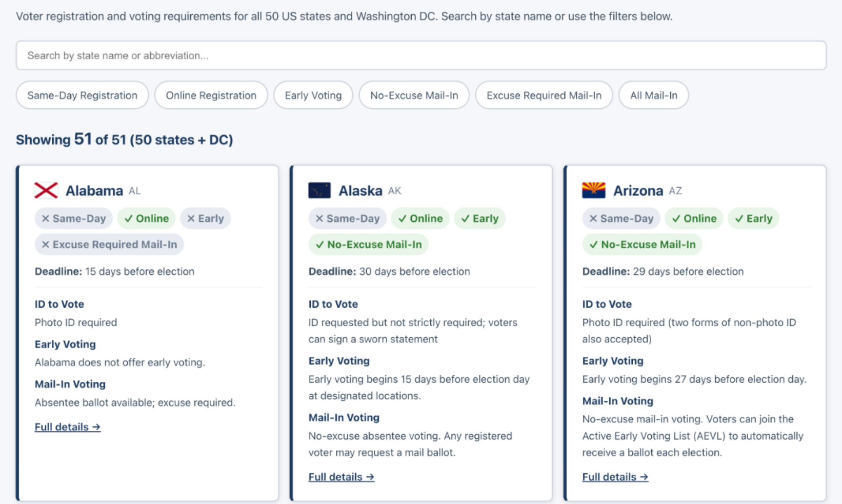
Task: Select the Excuse Required Mail-In filter
Action: pos(544,95)
